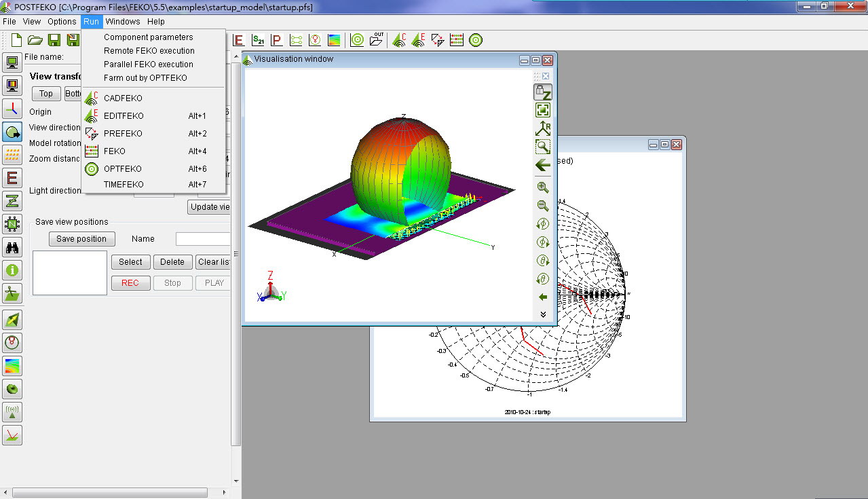Image resolution: width=868 pixels, height=499 pixels.
Task: Select 'Component parameters' in Run menu
Action: [153, 37]
